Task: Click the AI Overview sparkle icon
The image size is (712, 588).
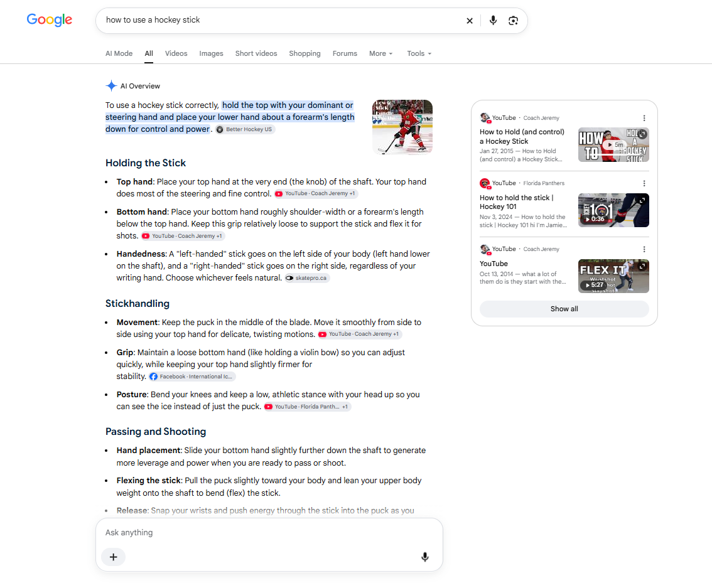Action: 111,86
